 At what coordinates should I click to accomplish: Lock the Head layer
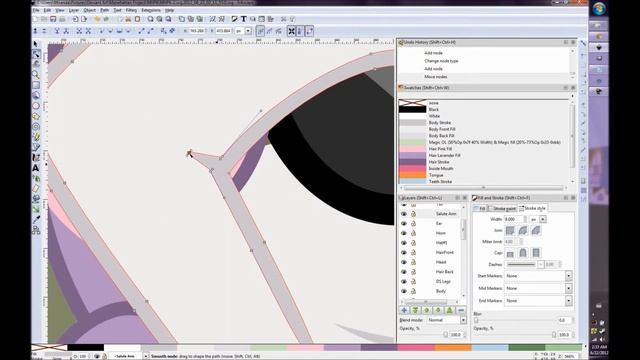(x=413, y=262)
